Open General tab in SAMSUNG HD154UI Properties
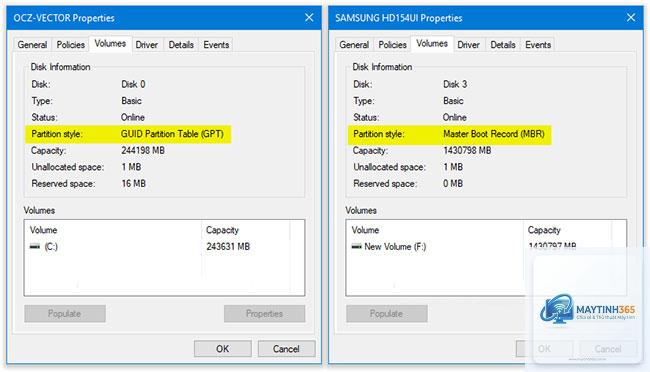650x372 pixels. (x=354, y=44)
